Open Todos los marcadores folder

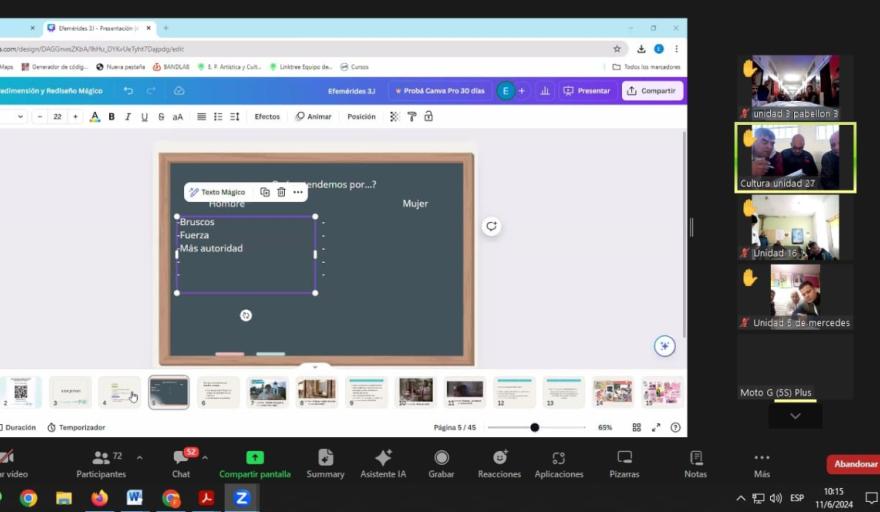(646, 67)
